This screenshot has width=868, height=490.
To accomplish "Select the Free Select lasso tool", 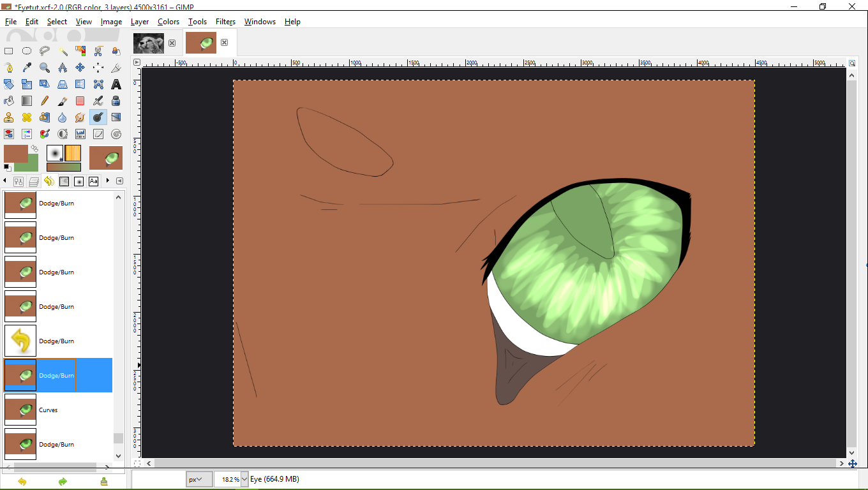I will [x=45, y=51].
